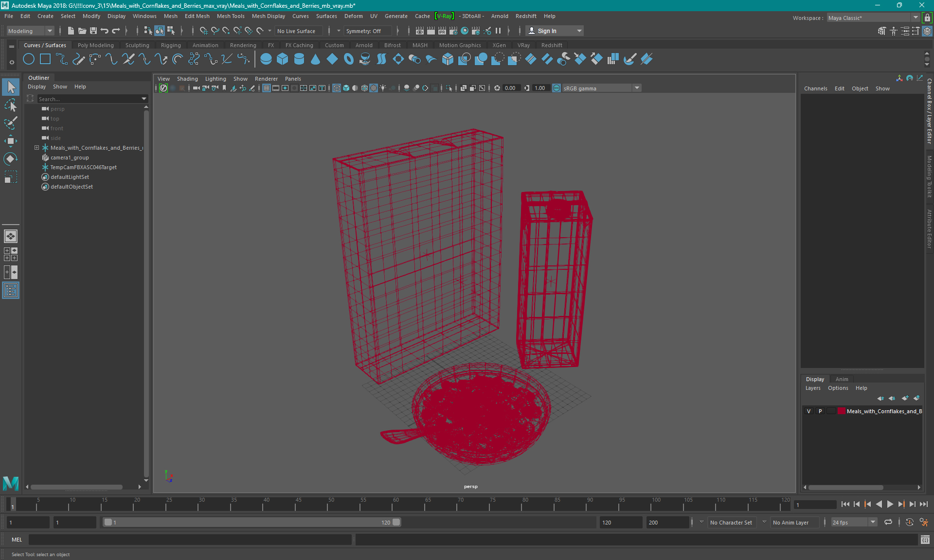
Task: Activate the Paint selection tool
Action: [11, 123]
